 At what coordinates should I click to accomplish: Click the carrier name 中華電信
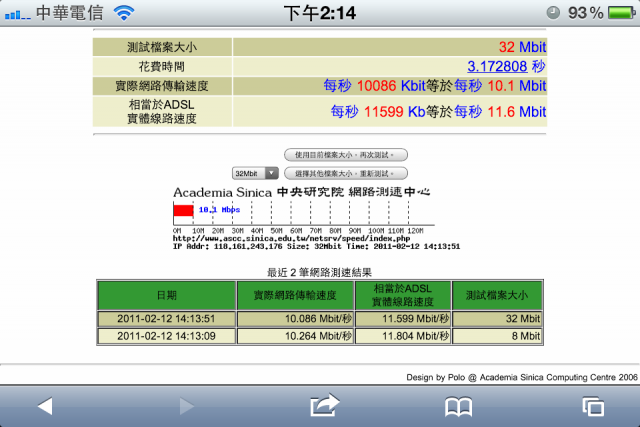point(69,13)
